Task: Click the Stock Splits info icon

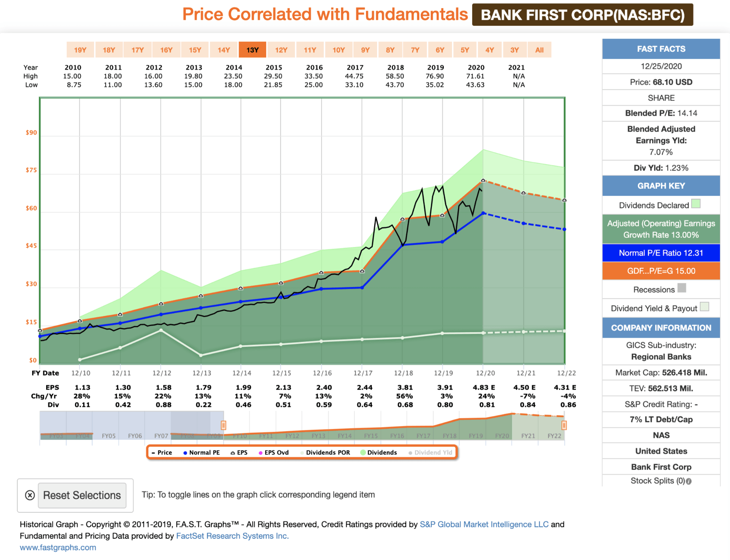Action: point(689,481)
